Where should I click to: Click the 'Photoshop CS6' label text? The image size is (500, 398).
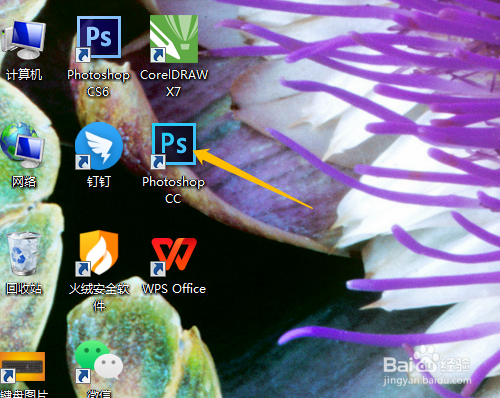coord(99,83)
